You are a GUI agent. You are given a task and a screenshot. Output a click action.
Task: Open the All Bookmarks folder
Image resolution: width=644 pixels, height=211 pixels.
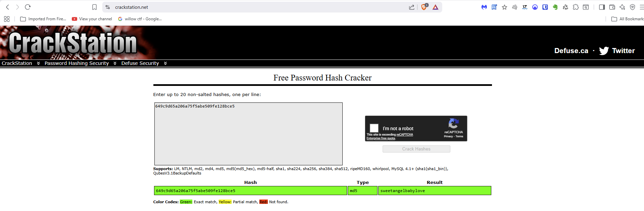click(627, 19)
